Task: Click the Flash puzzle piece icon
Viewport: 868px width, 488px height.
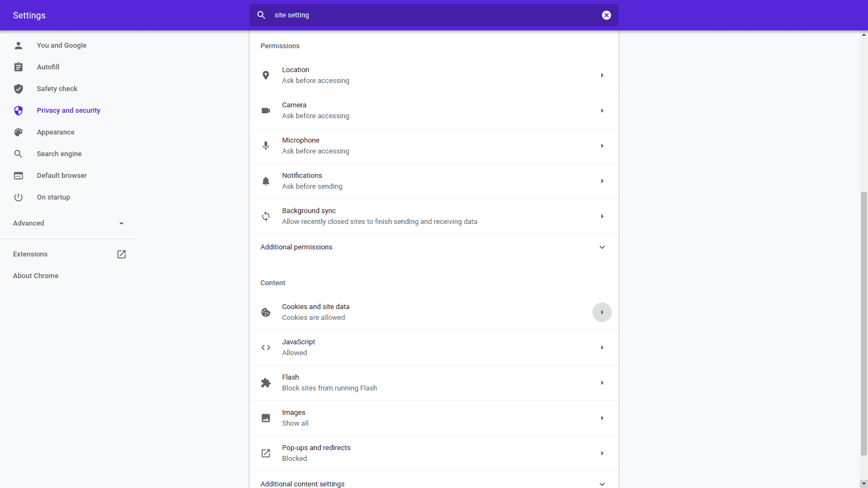Action: [x=266, y=383]
